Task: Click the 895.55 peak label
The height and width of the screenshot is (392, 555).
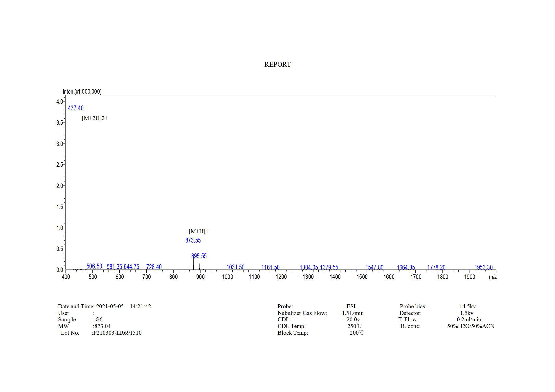Action: coord(199,256)
